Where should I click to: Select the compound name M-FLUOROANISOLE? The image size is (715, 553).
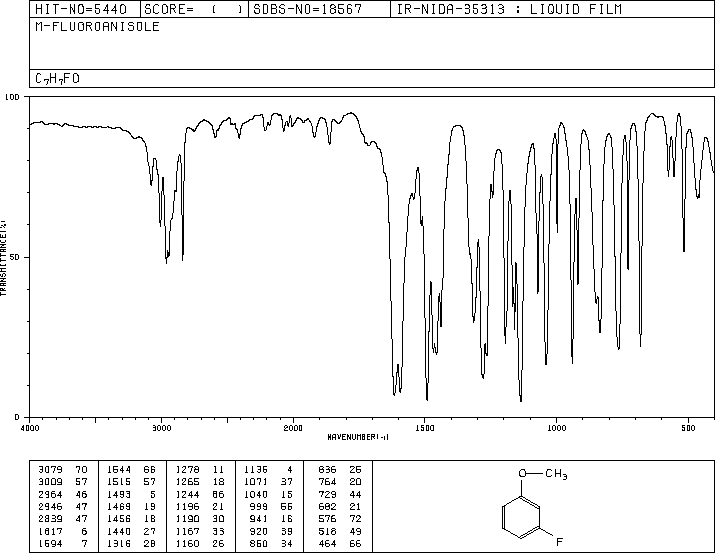pos(98,27)
